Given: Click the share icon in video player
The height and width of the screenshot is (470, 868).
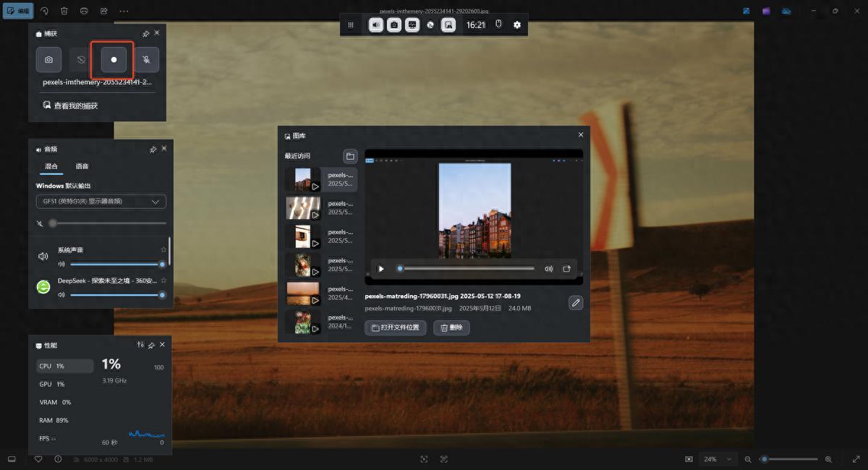Looking at the screenshot, I should point(566,269).
